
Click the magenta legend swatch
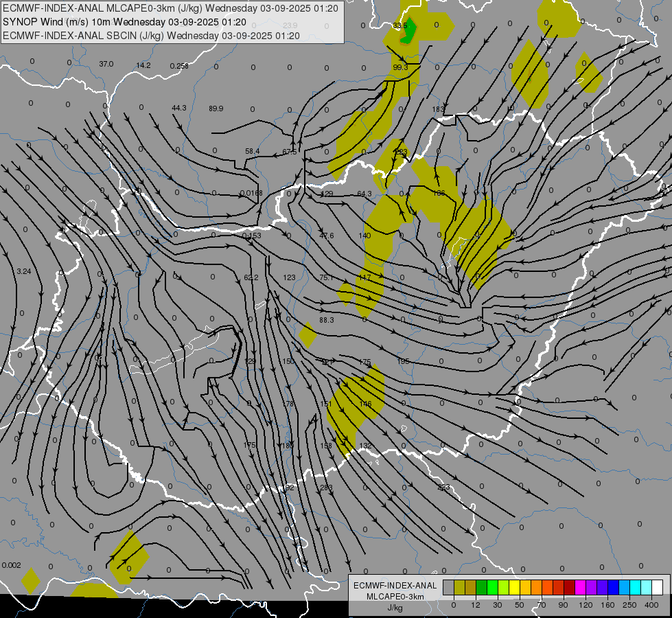[x=580, y=588]
